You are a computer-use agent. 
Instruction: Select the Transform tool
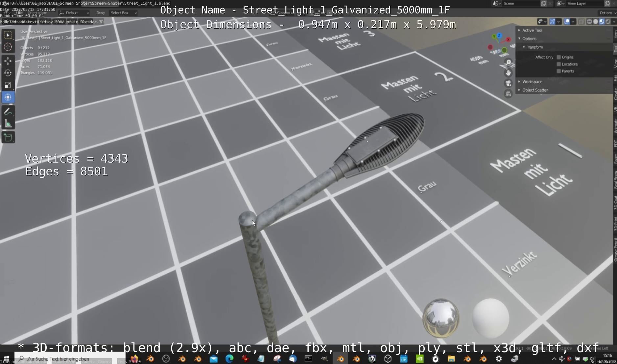(8, 97)
